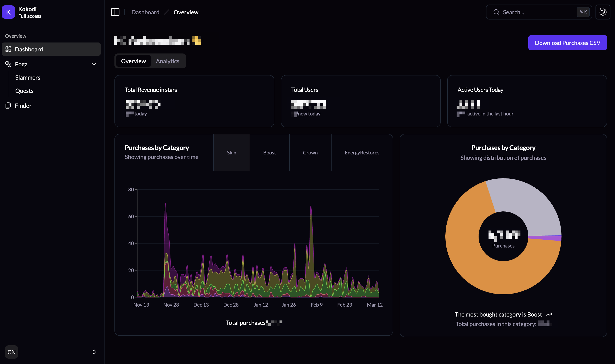Expand the Kokodi Full access workspace switcher
This screenshot has height=364, width=615.
29,12
